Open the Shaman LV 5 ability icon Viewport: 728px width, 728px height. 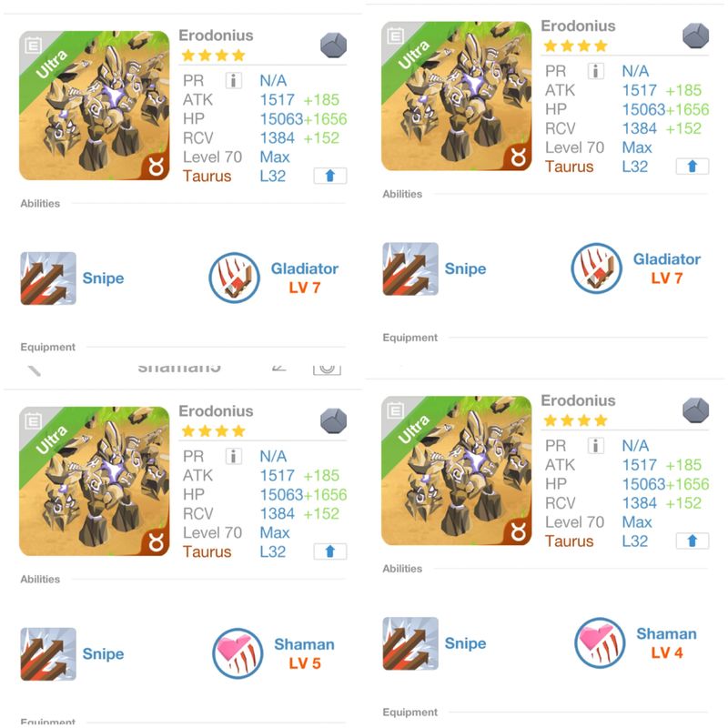click(x=238, y=653)
